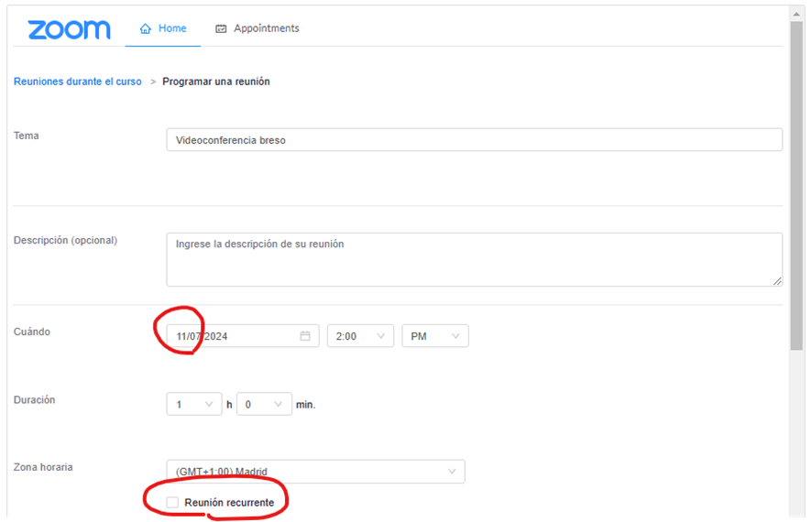Open the PM period dropdown
The height and width of the screenshot is (522, 812).
435,336
